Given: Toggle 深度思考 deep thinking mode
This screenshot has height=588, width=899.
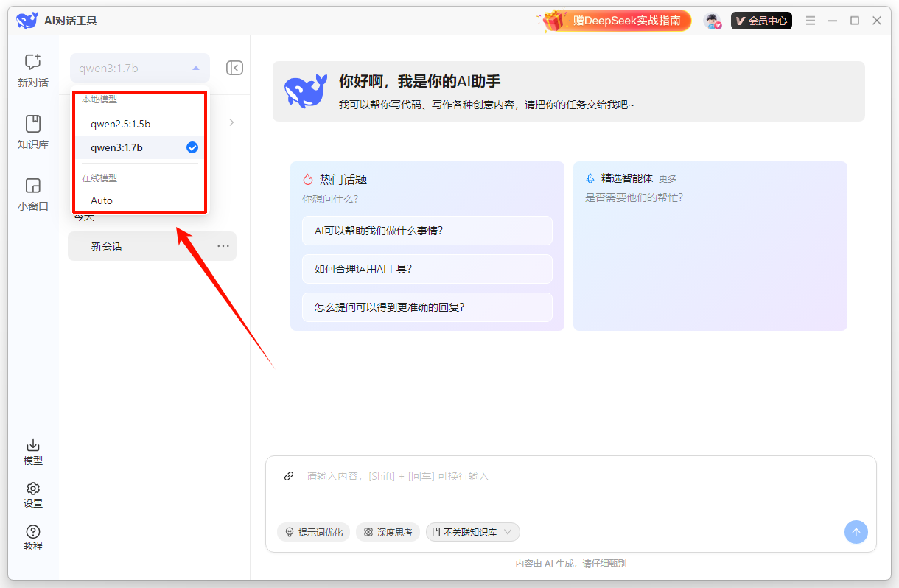Looking at the screenshot, I should 388,532.
